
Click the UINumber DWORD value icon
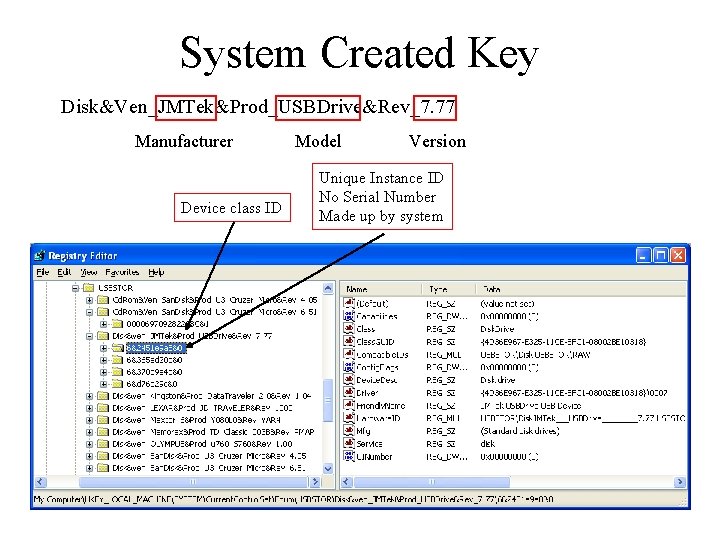pos(349,456)
